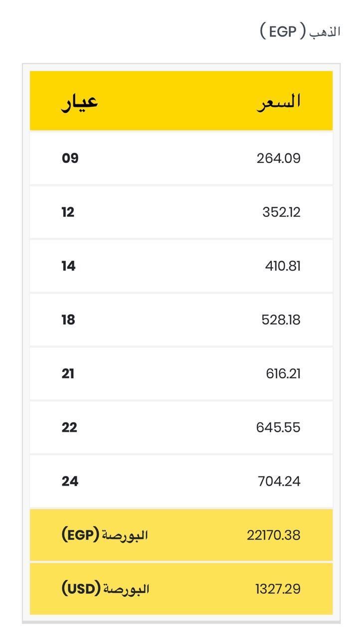Viewport: 364px width, 639px height.
Task: Click the exchange value 22170.38
Action: point(274,535)
